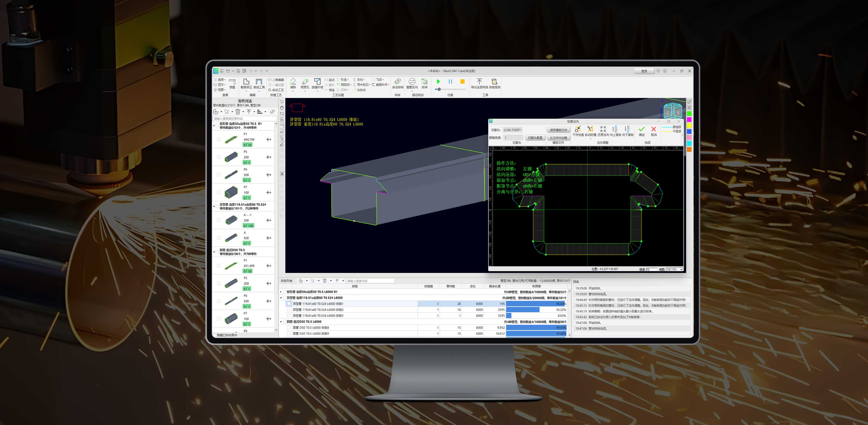The image size is (868, 425).
Task: Select the magenta color swatch on right strip
Action: [x=689, y=120]
